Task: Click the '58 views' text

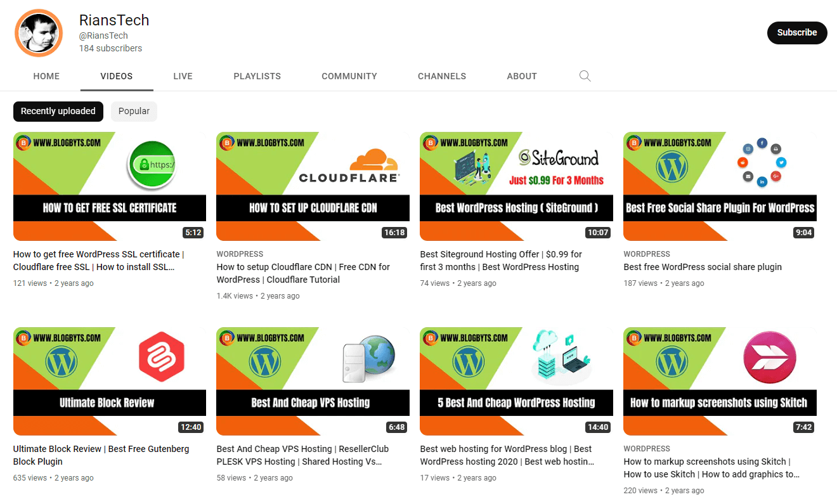Action: coord(231,478)
